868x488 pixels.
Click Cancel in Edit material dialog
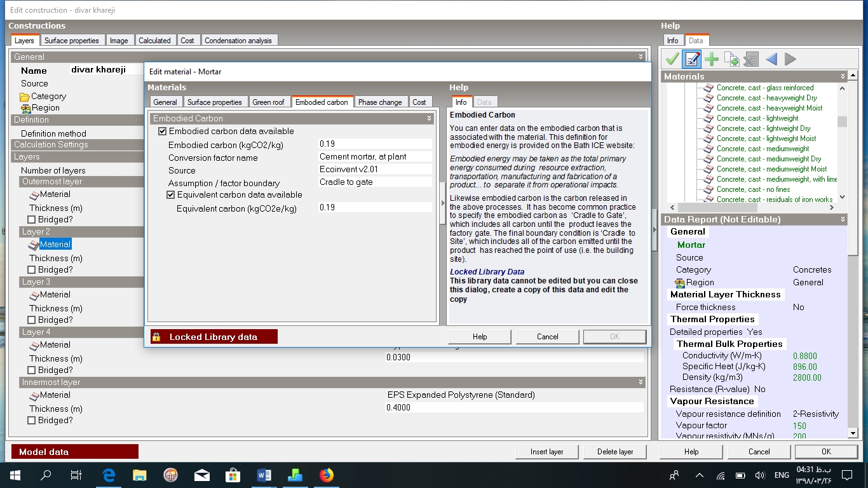click(547, 337)
